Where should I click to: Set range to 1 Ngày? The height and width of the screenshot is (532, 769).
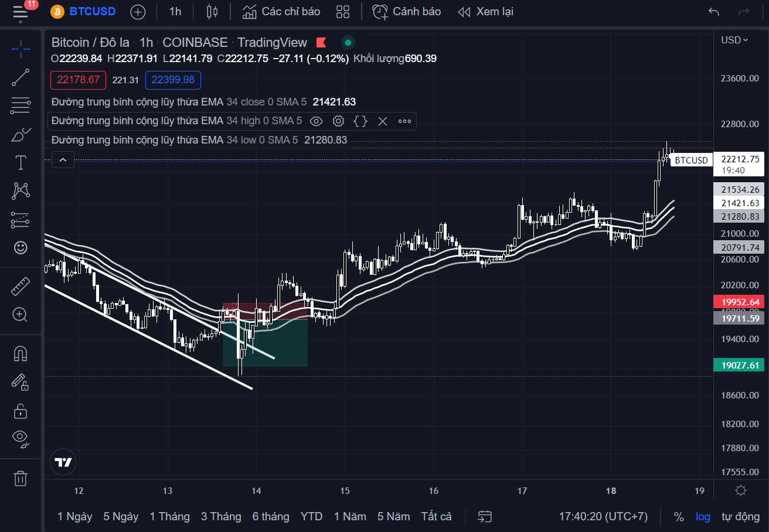pos(75,516)
